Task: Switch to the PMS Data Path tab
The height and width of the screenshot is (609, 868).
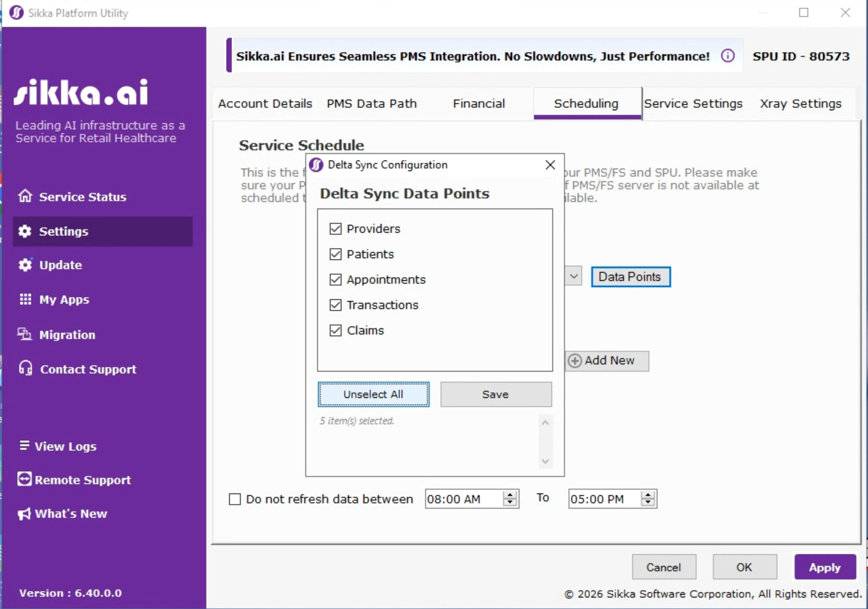Action: coord(372,103)
